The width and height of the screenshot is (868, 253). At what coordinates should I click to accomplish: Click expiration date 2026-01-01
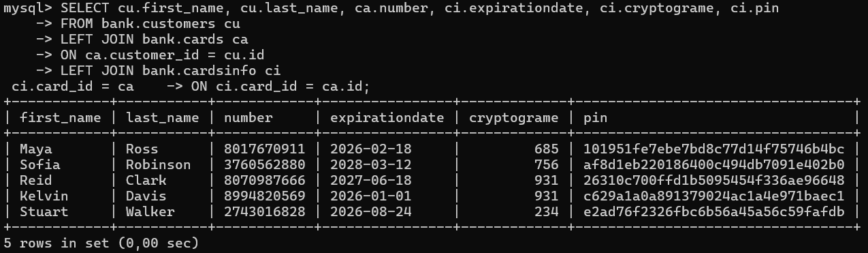[x=371, y=196]
